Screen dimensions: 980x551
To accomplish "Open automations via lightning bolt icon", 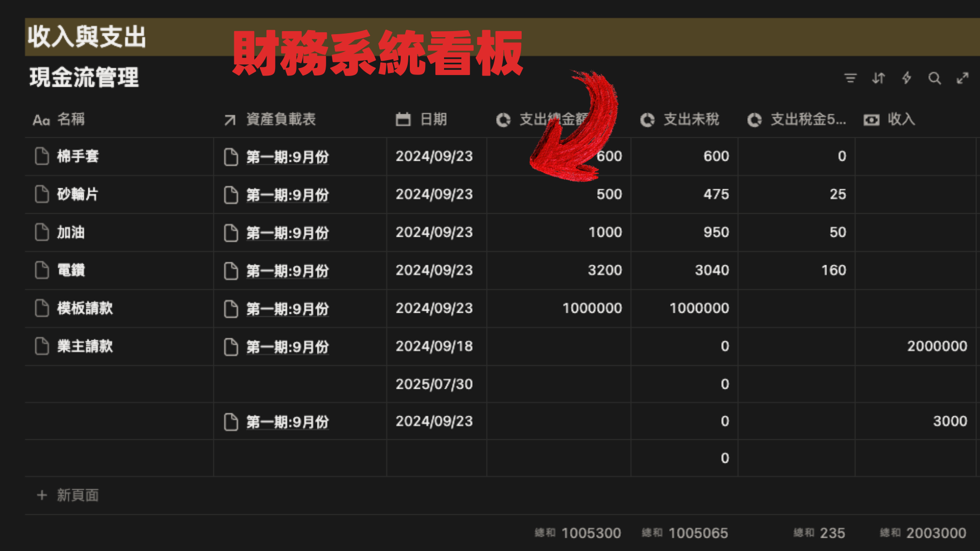I will pyautogui.click(x=906, y=78).
